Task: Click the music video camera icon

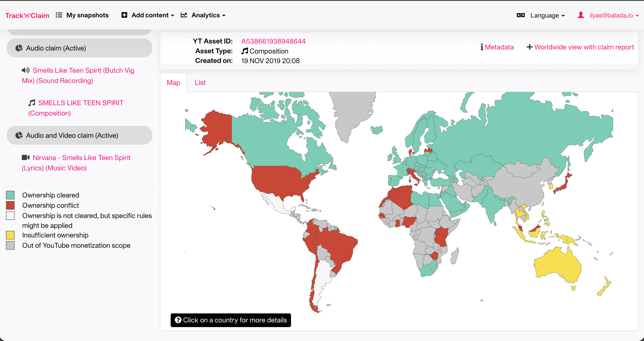Action: (x=25, y=158)
